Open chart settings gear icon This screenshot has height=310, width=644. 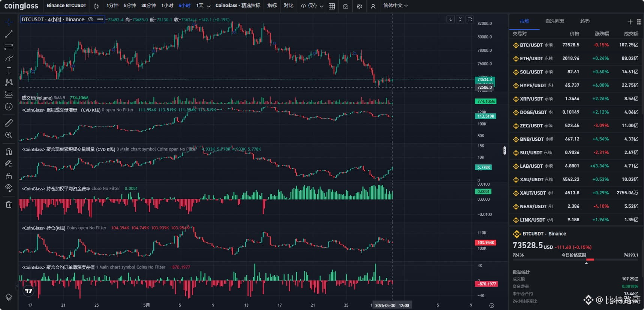coord(359,6)
